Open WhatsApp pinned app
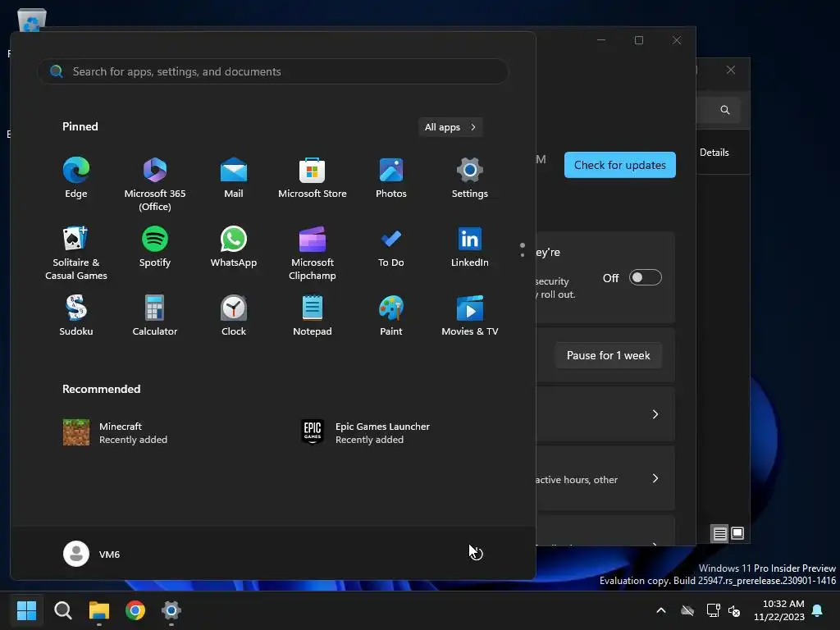Viewport: 840px width, 630px height. click(234, 246)
